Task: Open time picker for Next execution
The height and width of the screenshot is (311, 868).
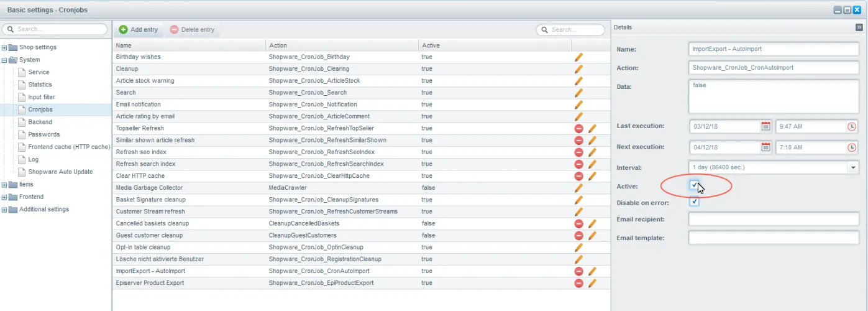Action: coord(852,147)
